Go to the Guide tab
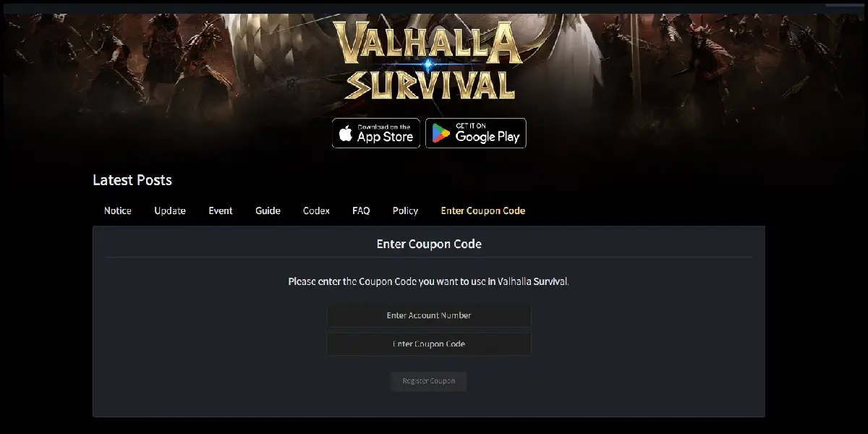868x434 pixels. (268, 210)
